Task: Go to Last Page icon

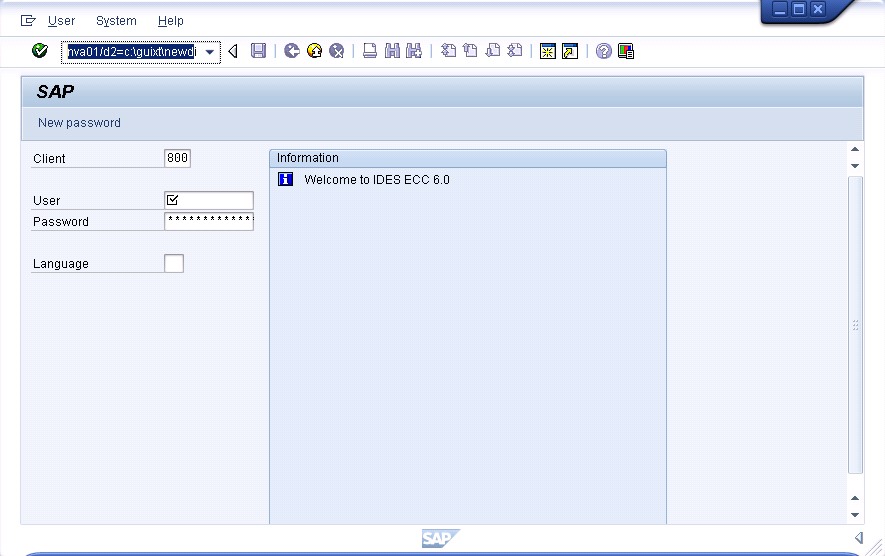Action: (514, 51)
